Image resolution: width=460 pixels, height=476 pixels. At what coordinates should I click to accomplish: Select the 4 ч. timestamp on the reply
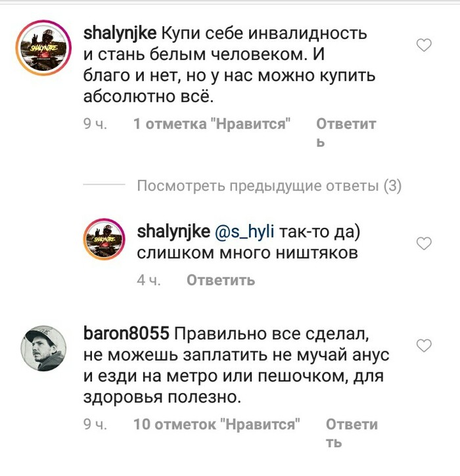coord(149,280)
